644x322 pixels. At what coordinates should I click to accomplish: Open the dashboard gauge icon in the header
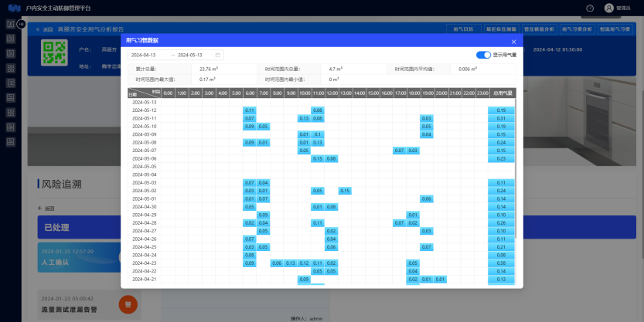pyautogui.click(x=590, y=8)
